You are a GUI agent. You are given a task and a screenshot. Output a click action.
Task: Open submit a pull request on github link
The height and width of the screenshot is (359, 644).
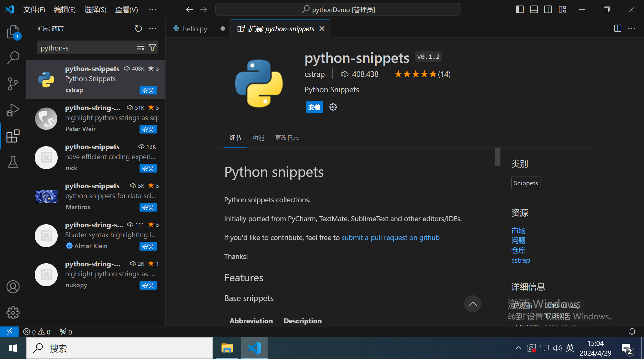[x=390, y=238]
